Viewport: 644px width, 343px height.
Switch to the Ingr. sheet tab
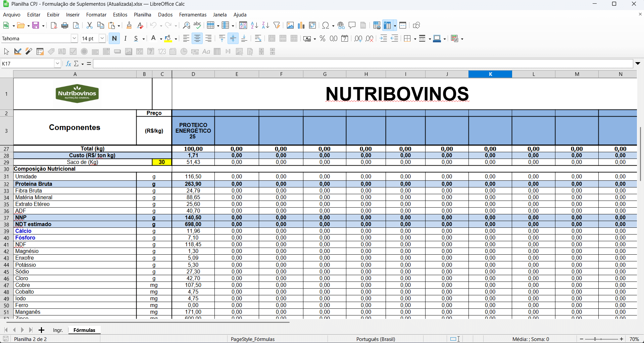click(x=58, y=330)
